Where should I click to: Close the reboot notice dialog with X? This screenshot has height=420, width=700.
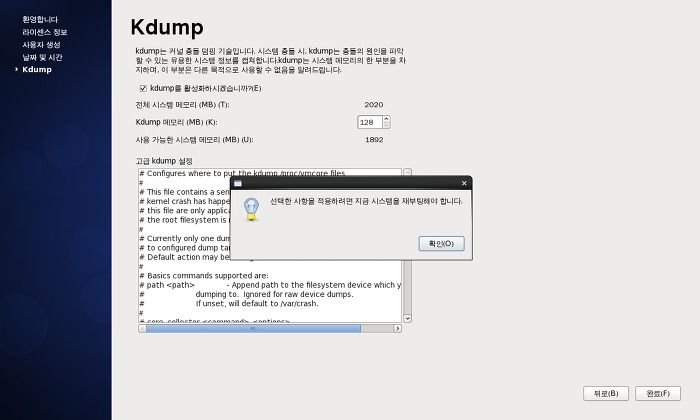(x=464, y=183)
